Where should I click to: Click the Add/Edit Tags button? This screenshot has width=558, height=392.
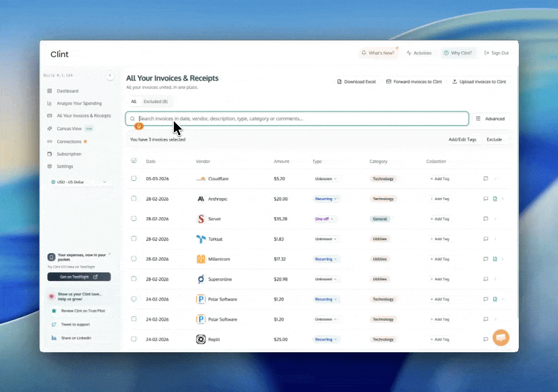[463, 139]
